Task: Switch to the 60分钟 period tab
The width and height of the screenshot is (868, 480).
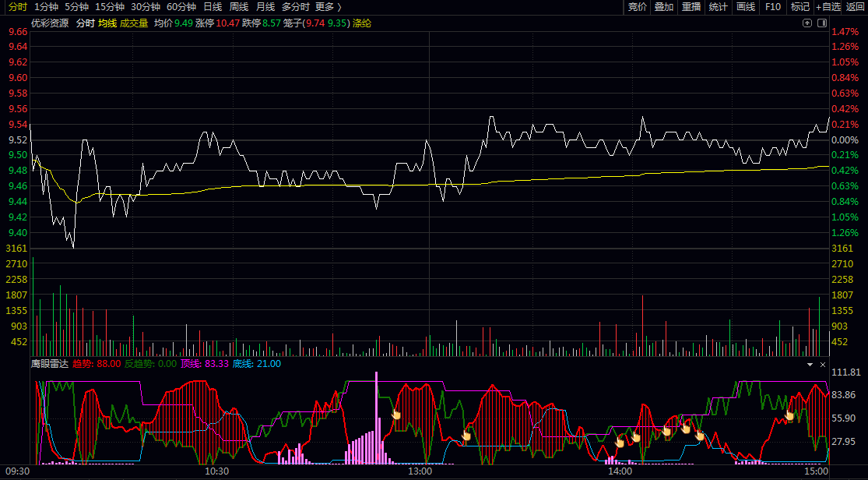Action: tap(181, 7)
